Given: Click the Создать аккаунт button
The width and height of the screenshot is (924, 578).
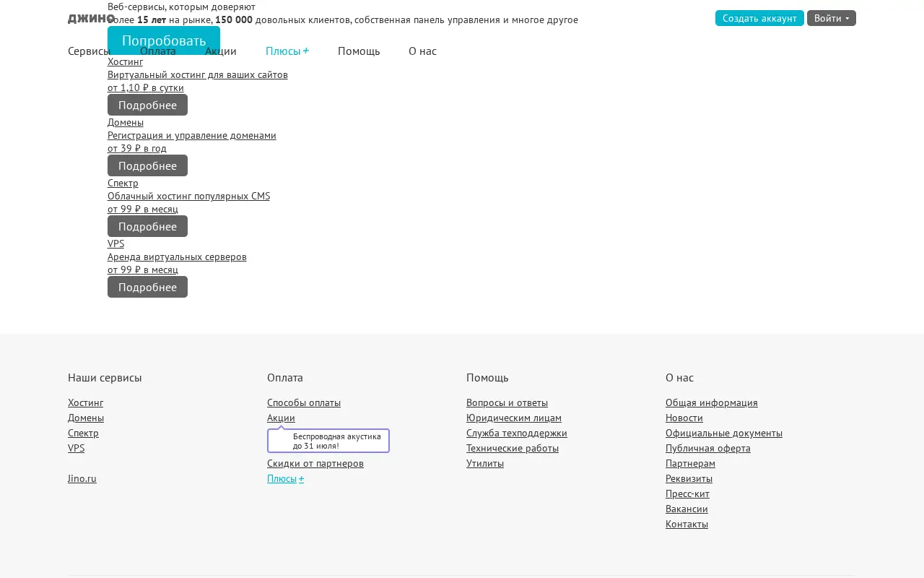Looking at the screenshot, I should point(759,18).
